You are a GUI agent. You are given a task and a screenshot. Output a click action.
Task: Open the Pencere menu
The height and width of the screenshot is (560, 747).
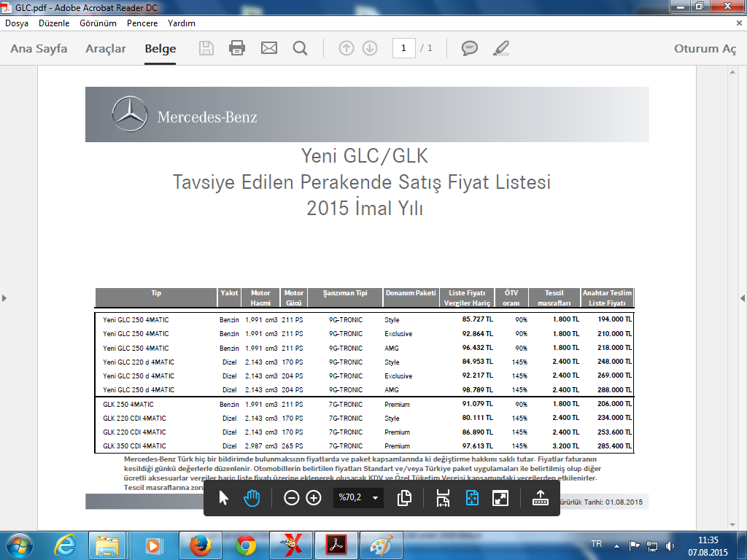(142, 23)
